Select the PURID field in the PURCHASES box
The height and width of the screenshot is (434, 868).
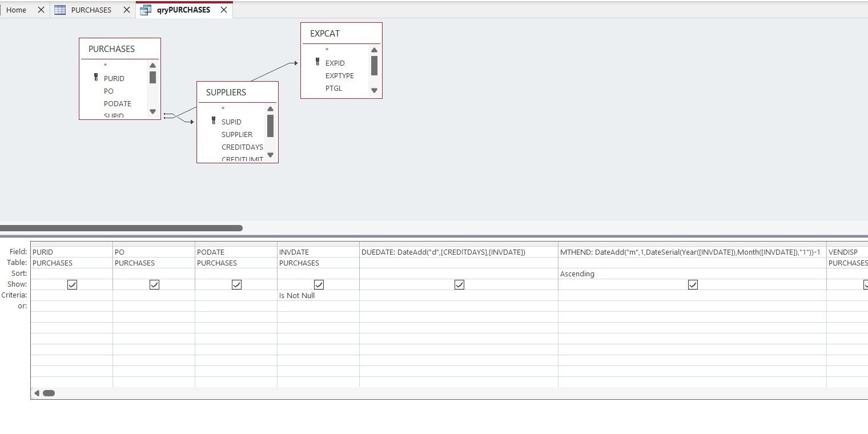(x=114, y=78)
